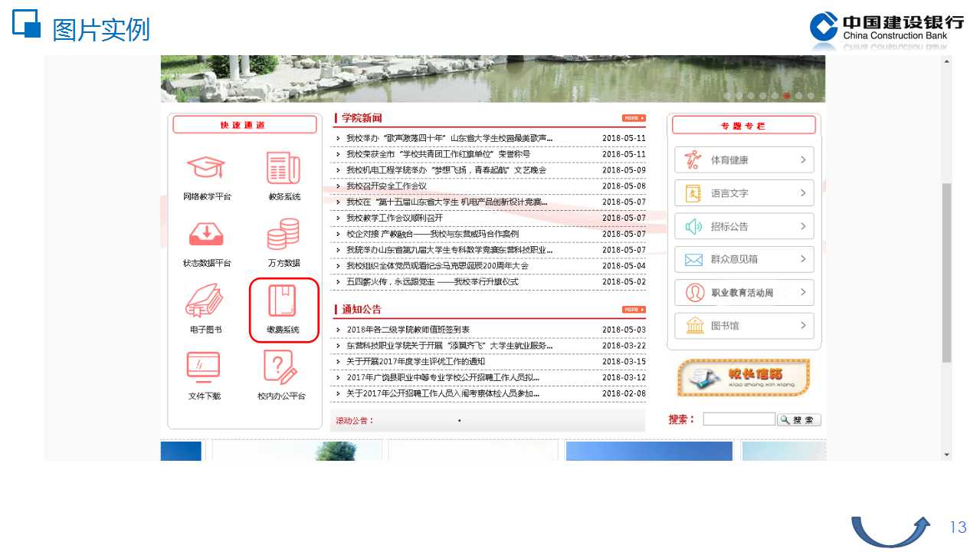Open notice 关于开展2017年度学生评优工作的通知
The image size is (980, 552).
click(x=415, y=362)
